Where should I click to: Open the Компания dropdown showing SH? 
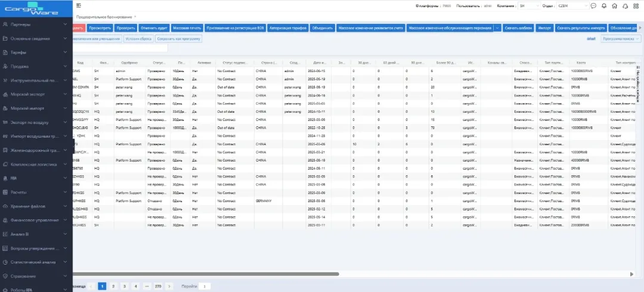click(x=527, y=6)
